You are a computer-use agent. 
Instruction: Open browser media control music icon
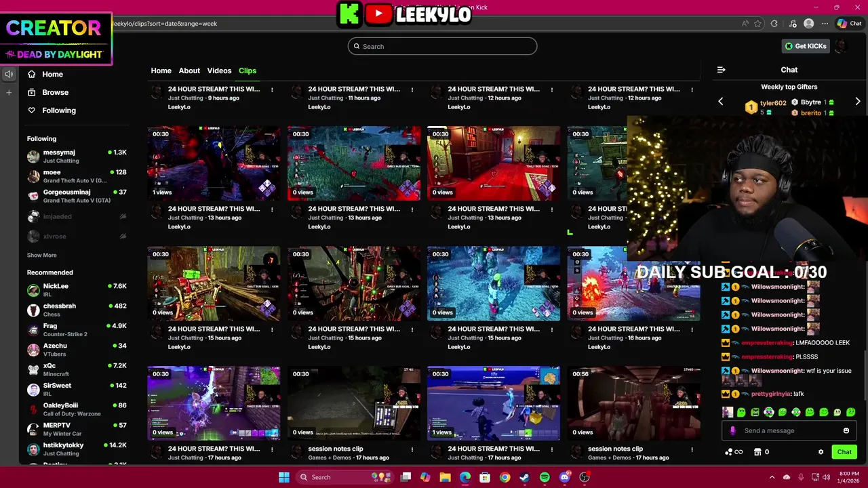click(792, 23)
